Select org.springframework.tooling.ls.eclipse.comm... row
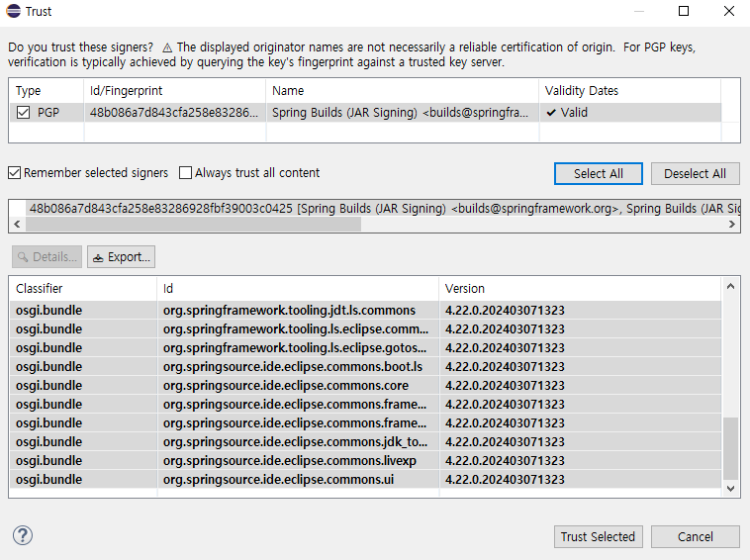This screenshot has width=750, height=560. (x=365, y=329)
